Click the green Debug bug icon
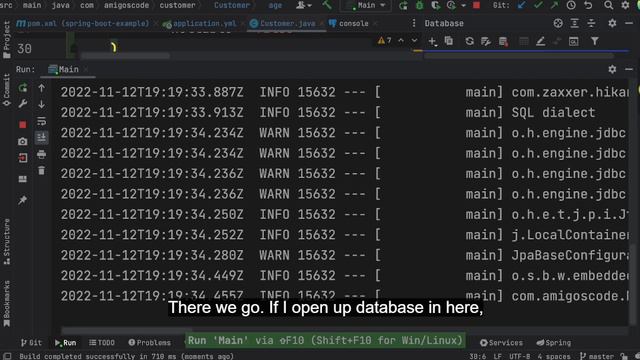Screen dimensions: 640x360 coord(420,5)
